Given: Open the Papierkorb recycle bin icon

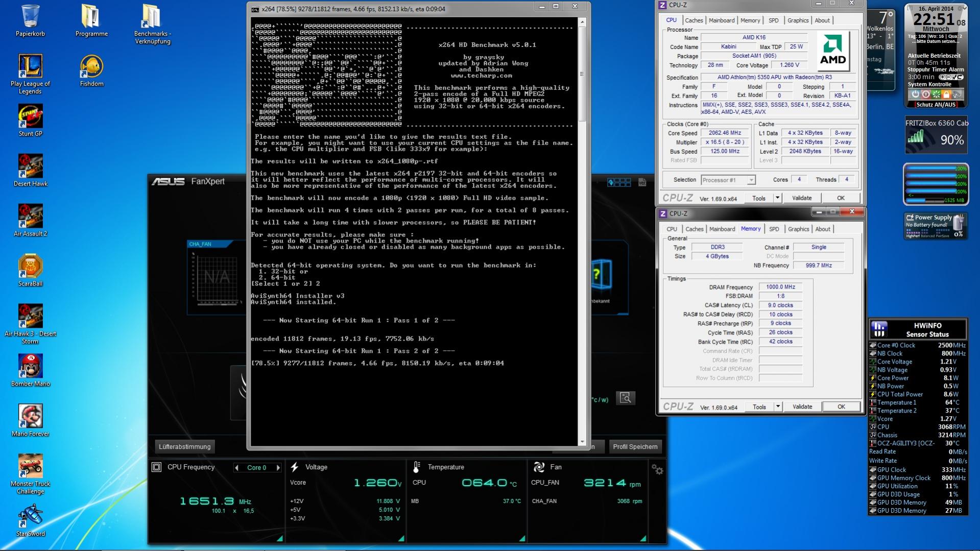Looking at the screenshot, I should click(31, 20).
